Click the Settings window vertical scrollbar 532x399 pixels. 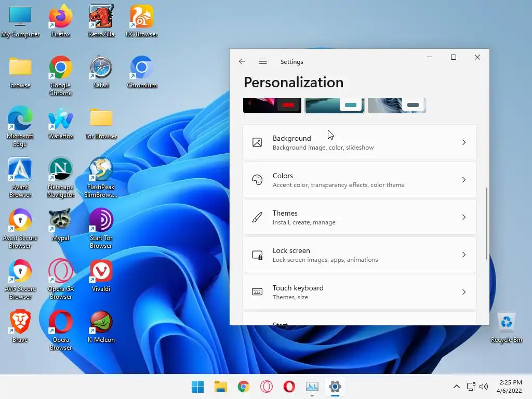pyautogui.click(x=487, y=223)
